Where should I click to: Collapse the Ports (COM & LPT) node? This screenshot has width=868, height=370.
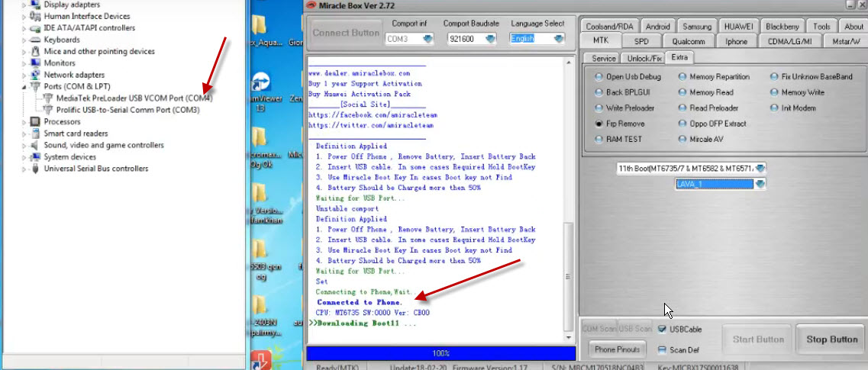click(x=24, y=87)
